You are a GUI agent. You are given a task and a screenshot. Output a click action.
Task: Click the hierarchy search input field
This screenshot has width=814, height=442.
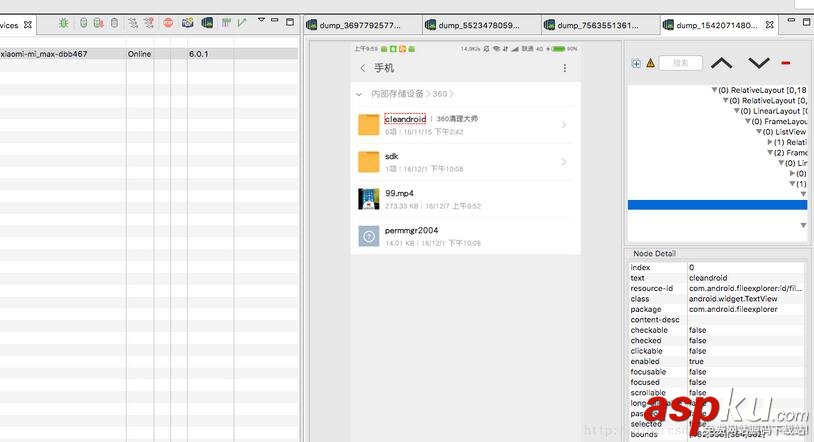coord(680,63)
